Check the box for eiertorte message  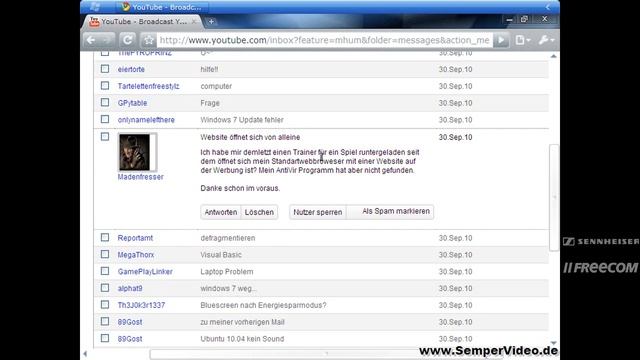[105, 69]
